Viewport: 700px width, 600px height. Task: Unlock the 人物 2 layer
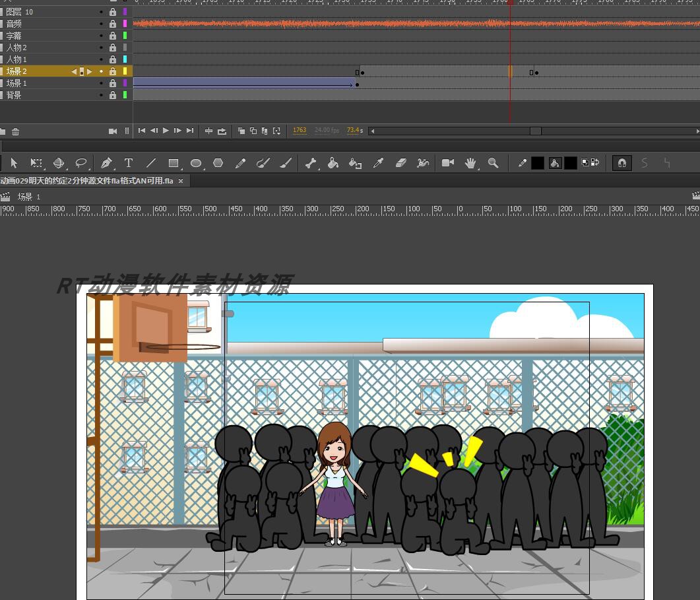[x=113, y=48]
